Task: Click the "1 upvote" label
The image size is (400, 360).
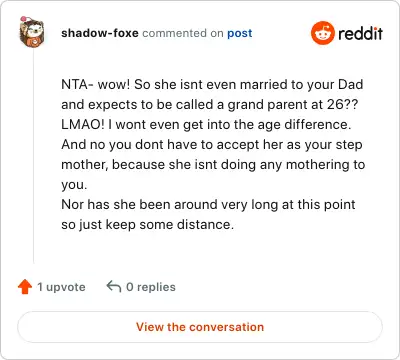Action: point(61,287)
